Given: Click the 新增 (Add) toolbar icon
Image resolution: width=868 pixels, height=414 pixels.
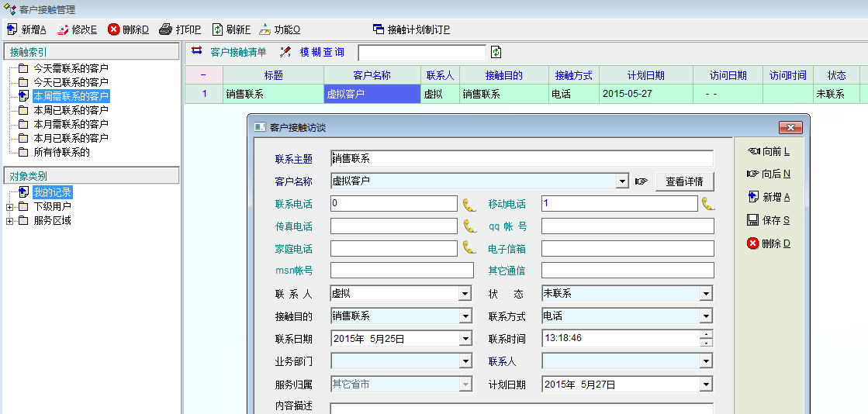Looking at the screenshot, I should (12, 29).
